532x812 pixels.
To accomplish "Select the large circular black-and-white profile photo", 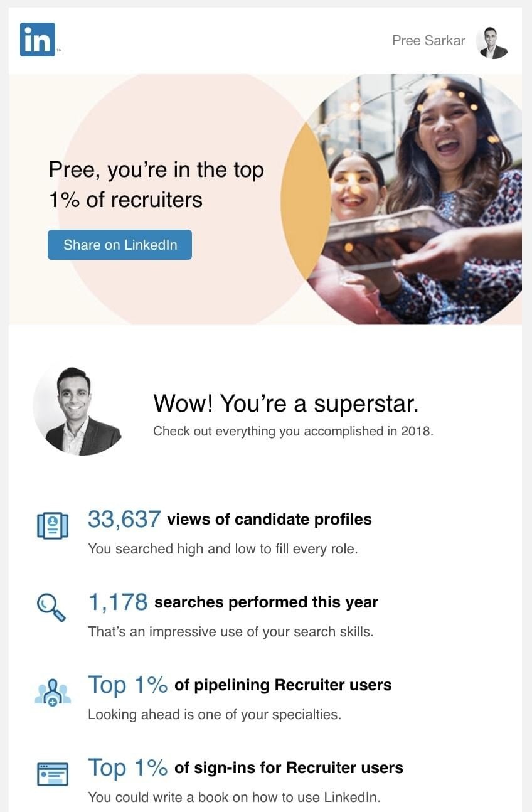I will click(78, 410).
